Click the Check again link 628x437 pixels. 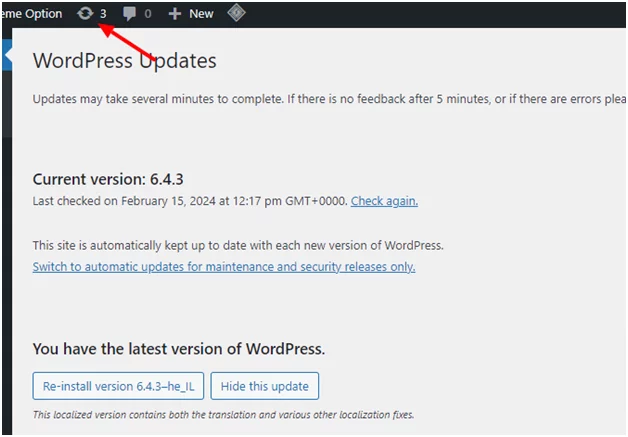point(384,201)
